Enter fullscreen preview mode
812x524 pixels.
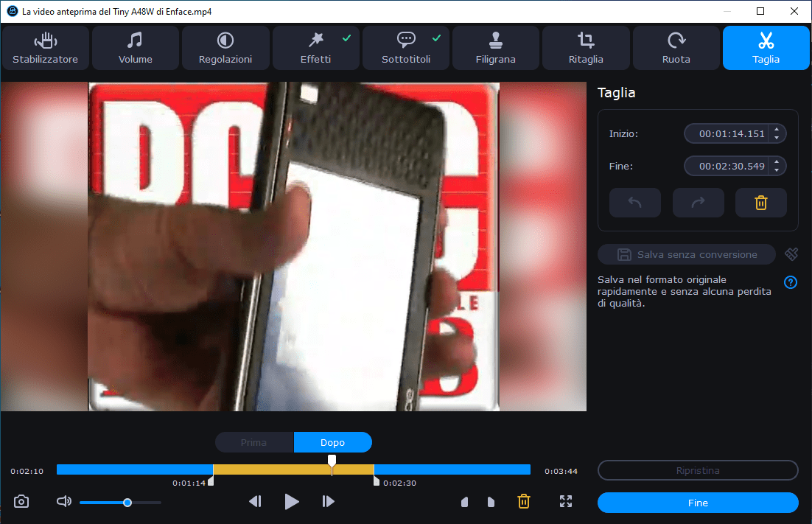566,502
